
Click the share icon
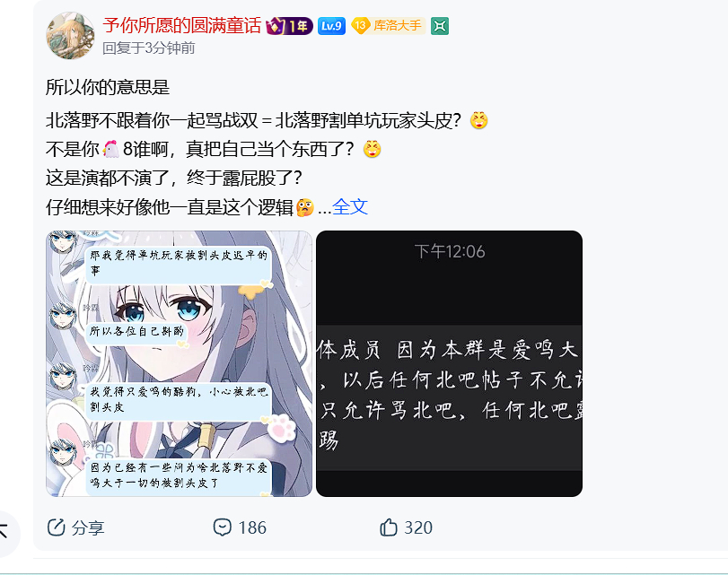[57, 527]
